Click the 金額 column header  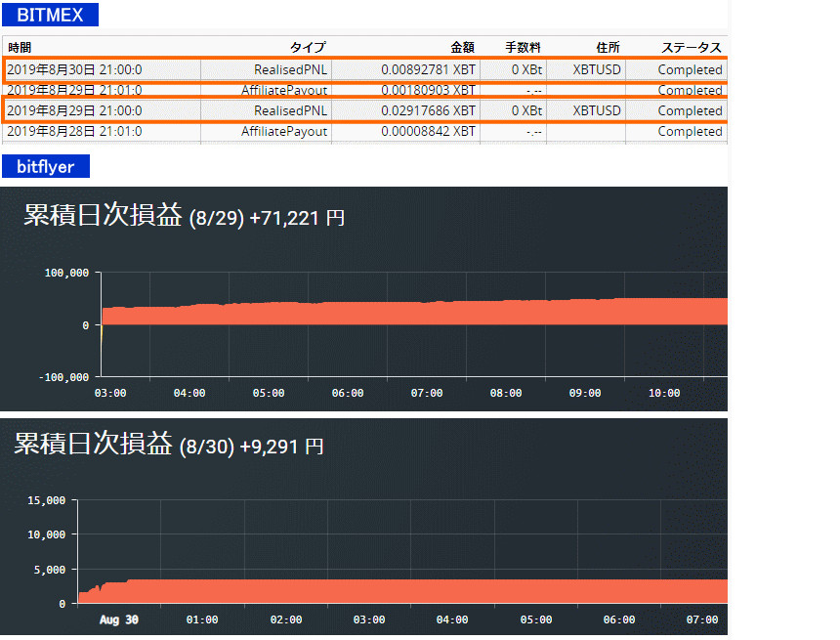coord(462,48)
